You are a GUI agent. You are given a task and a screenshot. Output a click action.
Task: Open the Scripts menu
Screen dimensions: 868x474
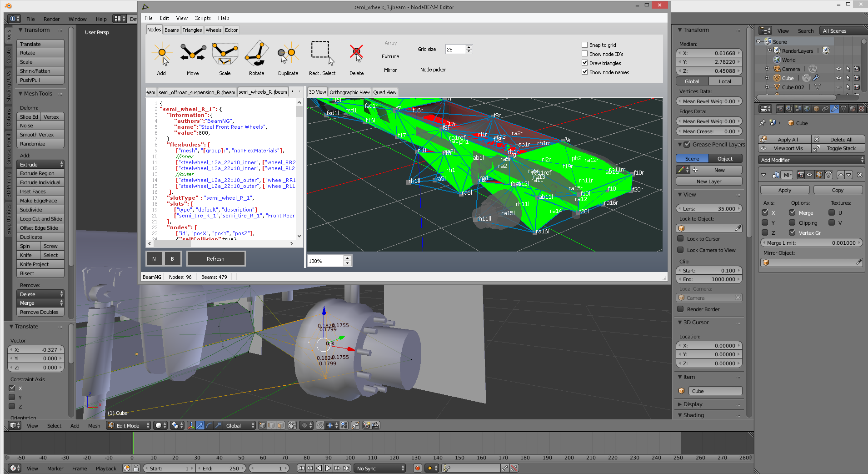(x=203, y=18)
